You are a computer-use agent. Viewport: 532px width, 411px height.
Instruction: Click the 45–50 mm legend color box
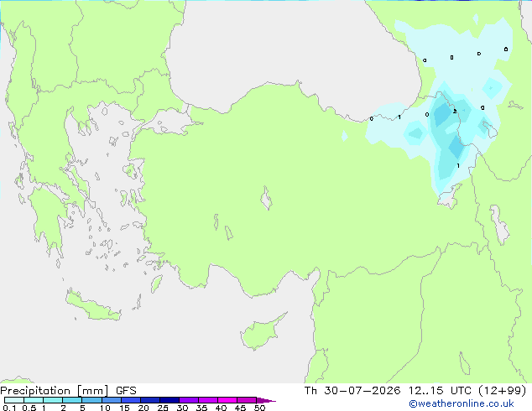247,400
